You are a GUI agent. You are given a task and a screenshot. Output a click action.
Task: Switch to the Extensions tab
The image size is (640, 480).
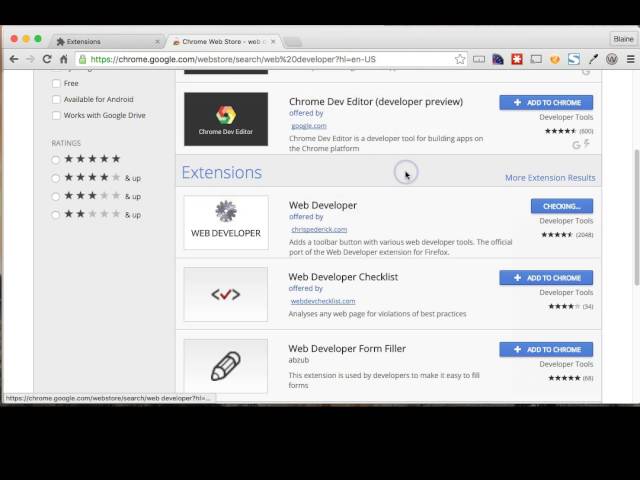click(x=107, y=42)
